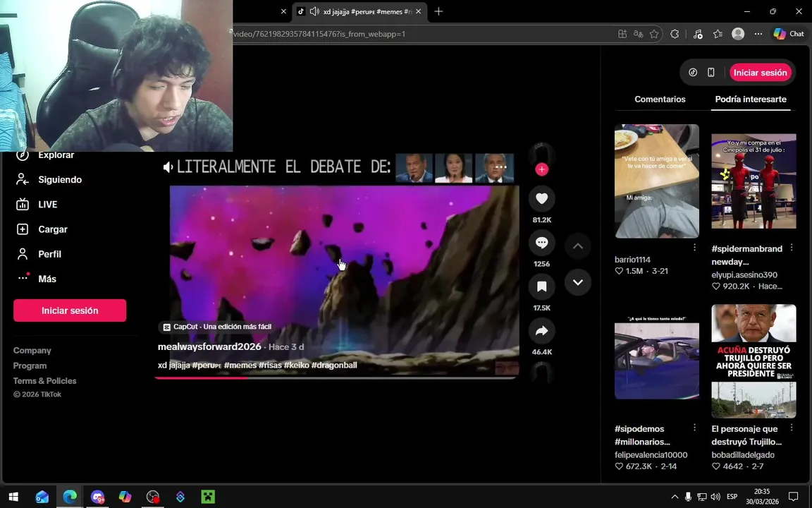Open video's three-dot more options
This screenshot has height=508, width=812.
500,167
